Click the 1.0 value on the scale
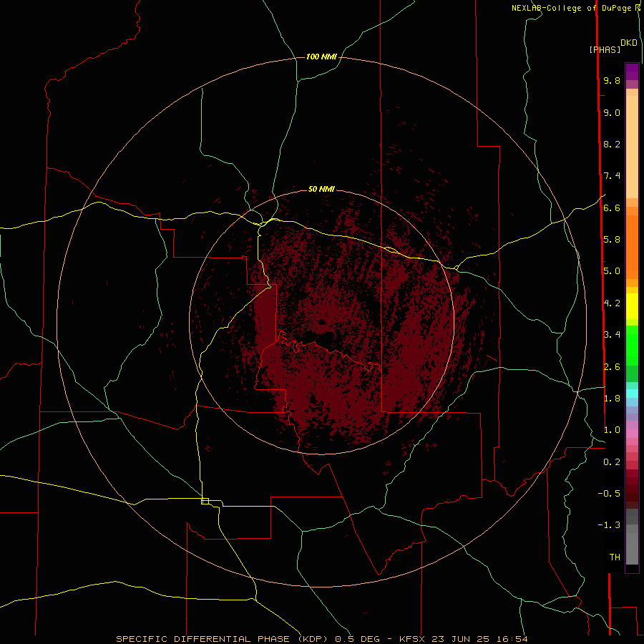The height and width of the screenshot is (644, 644). [x=612, y=430]
